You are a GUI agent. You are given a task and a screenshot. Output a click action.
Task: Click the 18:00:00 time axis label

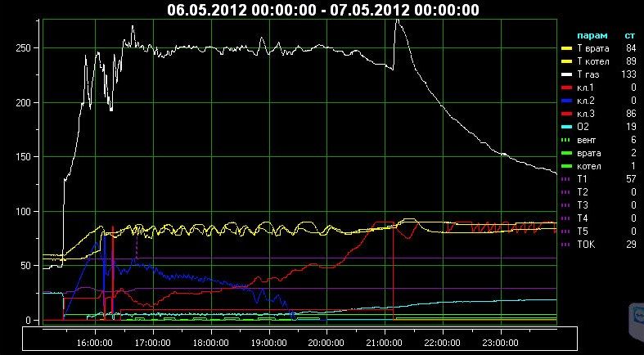click(211, 343)
